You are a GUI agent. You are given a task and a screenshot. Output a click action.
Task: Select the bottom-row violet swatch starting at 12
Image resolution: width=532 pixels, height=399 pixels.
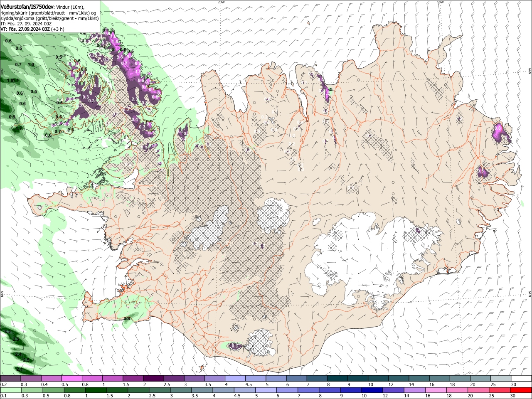393,390
